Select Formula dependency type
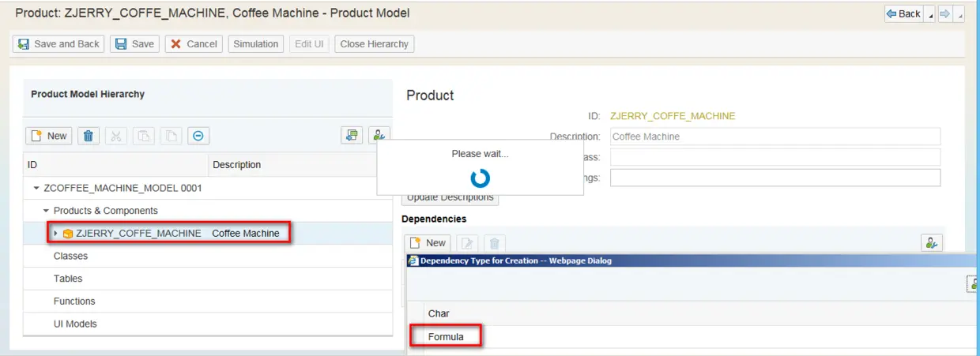 (446, 337)
